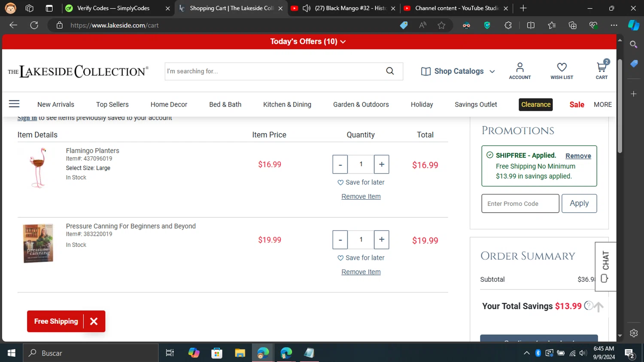The image size is (644, 362).
Task: Open the Bed & Bath menu
Action: tap(225, 104)
